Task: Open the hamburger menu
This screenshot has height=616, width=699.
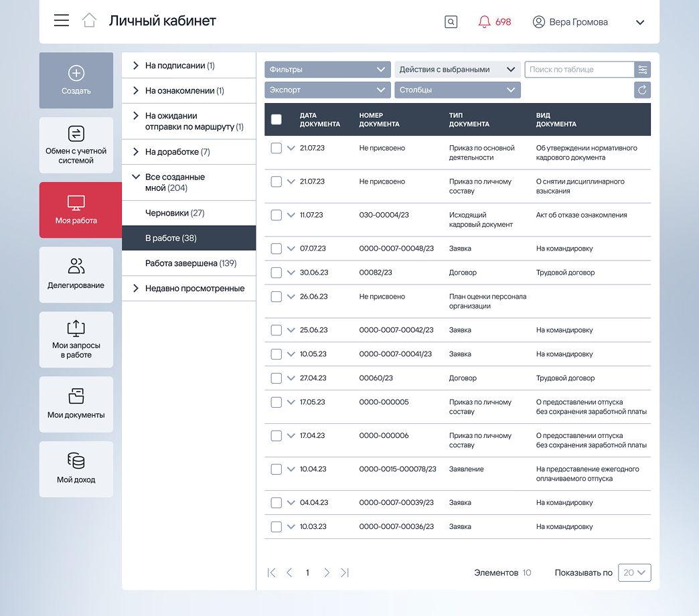Action: [x=62, y=21]
